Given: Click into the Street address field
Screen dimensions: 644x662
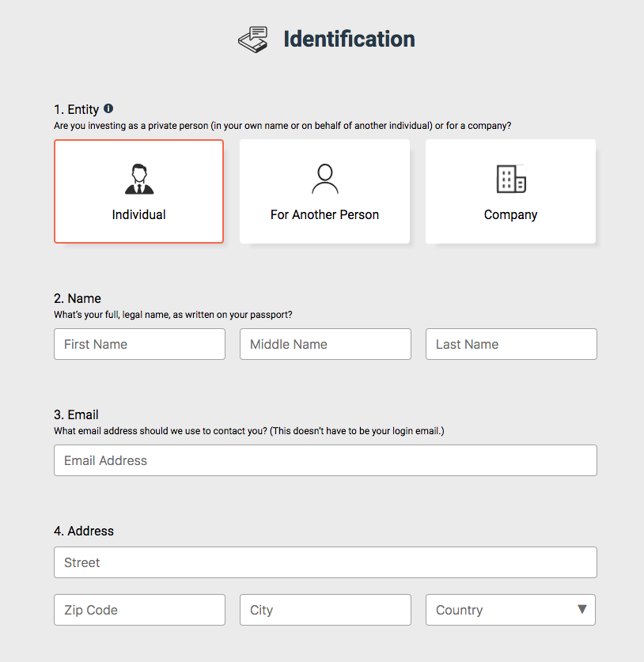Looking at the screenshot, I should [x=325, y=562].
